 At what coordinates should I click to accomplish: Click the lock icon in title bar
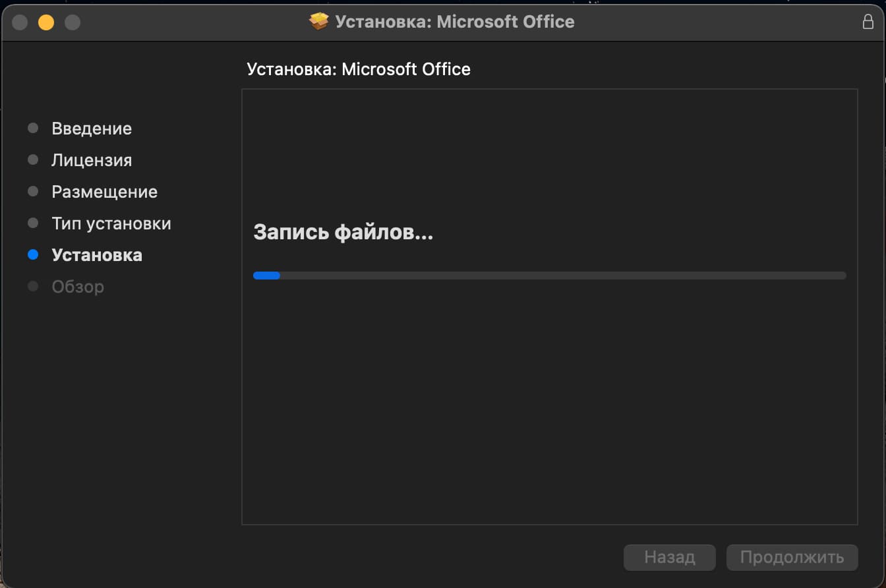868,22
